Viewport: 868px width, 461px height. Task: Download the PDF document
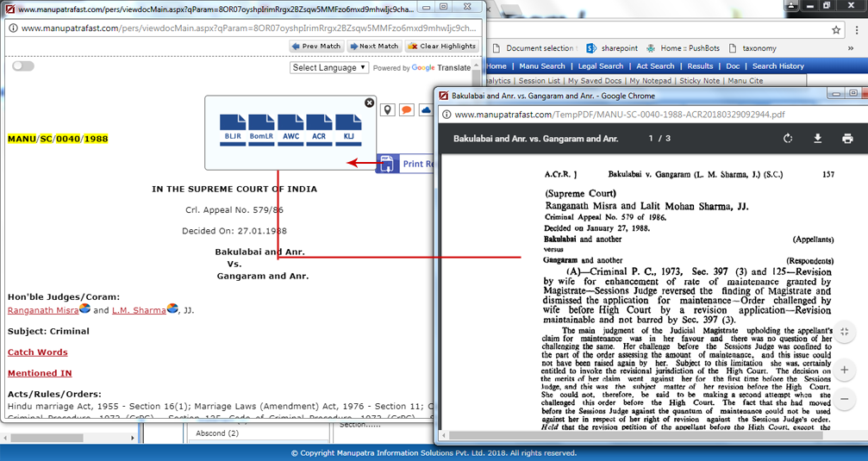coord(818,139)
